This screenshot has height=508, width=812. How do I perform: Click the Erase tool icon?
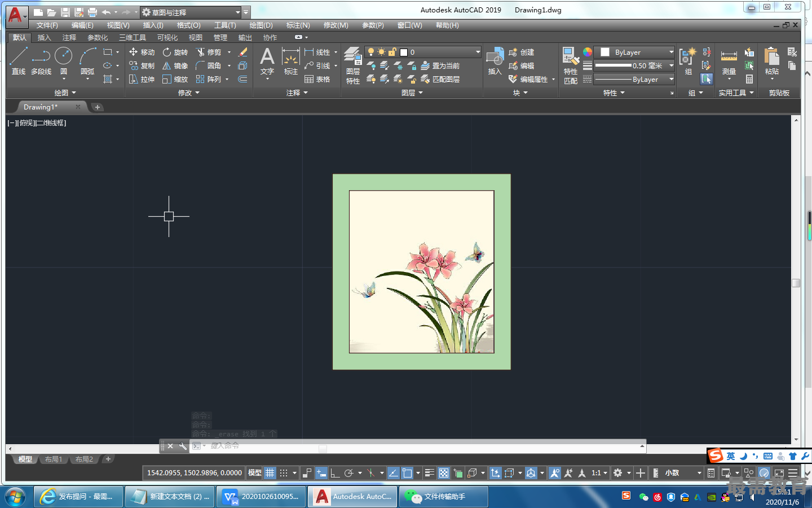[x=243, y=52]
